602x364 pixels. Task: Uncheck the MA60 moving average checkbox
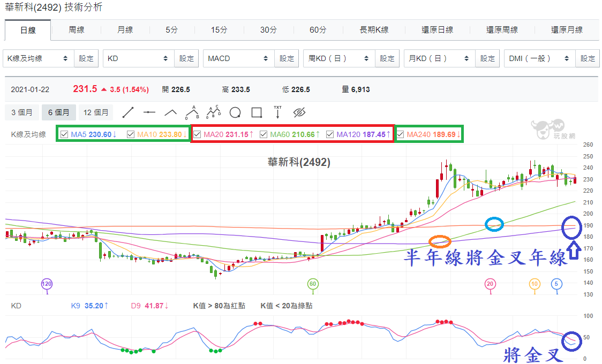pos(264,134)
